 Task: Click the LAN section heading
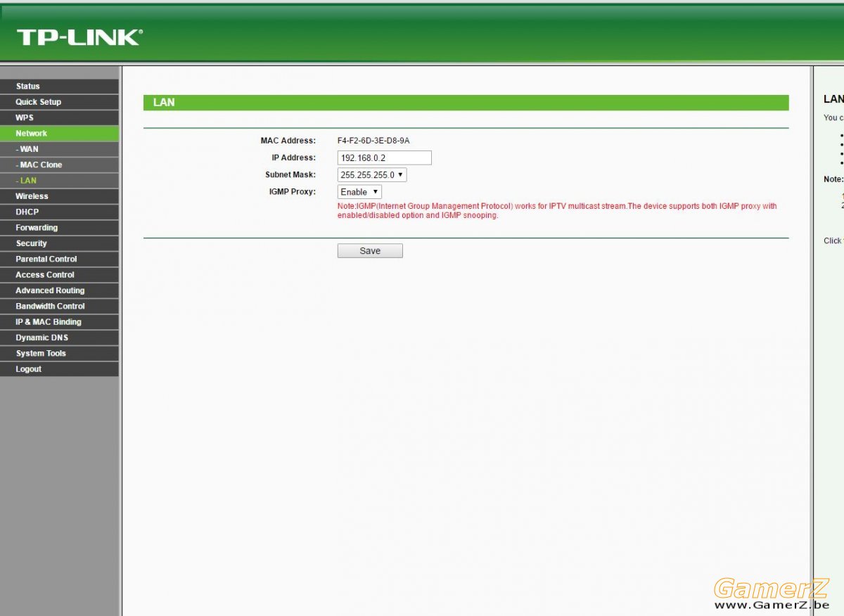(x=164, y=103)
